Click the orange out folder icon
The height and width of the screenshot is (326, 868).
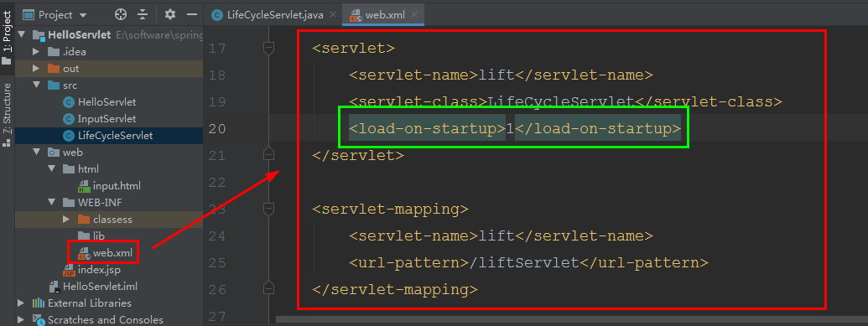point(54,69)
